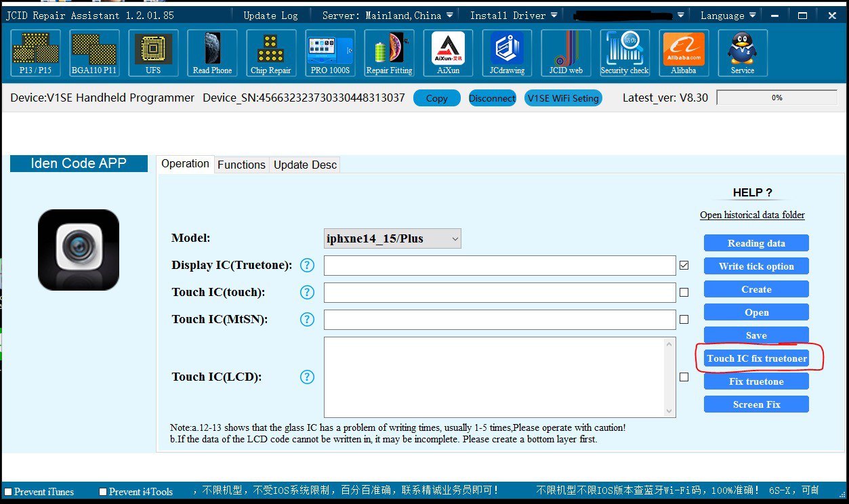Copy the device serial number
The width and height of the screenshot is (849, 504).
(x=436, y=98)
